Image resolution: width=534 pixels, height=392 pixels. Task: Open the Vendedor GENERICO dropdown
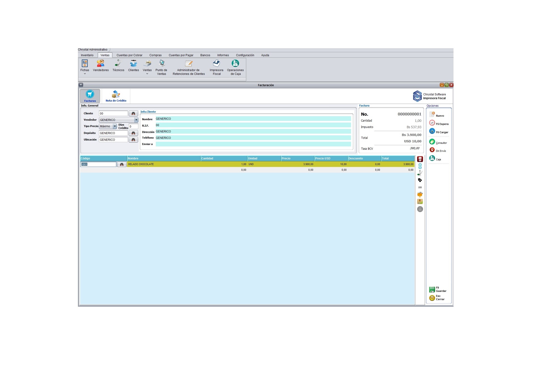[136, 120]
